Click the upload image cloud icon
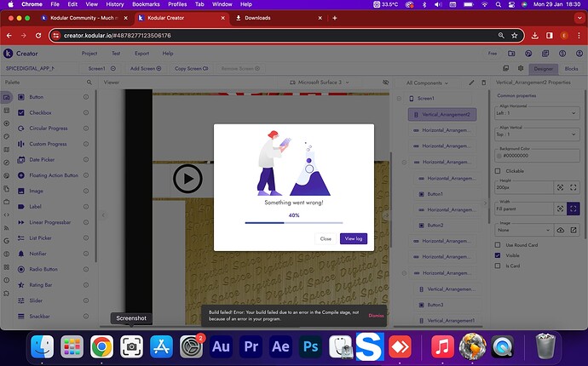The width and height of the screenshot is (588, 366). point(560,230)
